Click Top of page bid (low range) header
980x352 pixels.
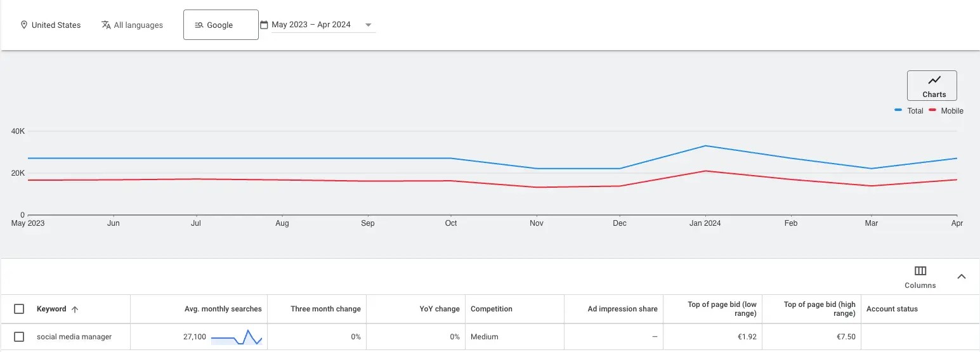pyautogui.click(x=722, y=309)
